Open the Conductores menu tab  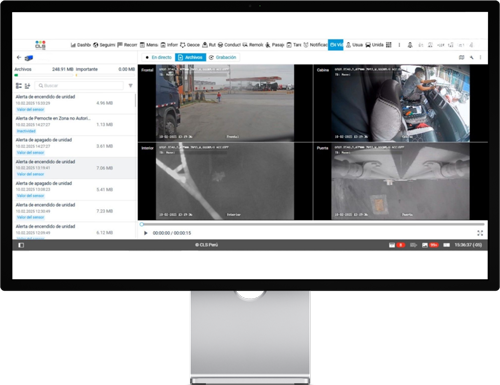coord(229,45)
